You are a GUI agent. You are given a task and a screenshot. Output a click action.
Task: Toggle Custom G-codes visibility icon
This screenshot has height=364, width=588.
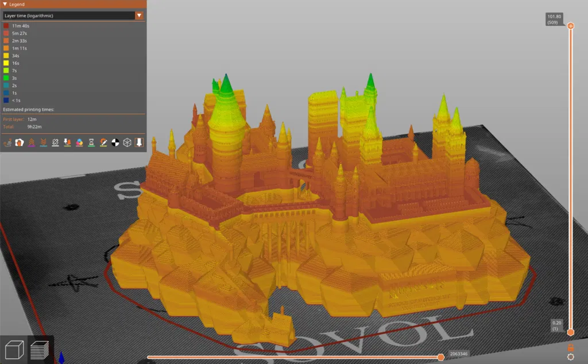[103, 142]
